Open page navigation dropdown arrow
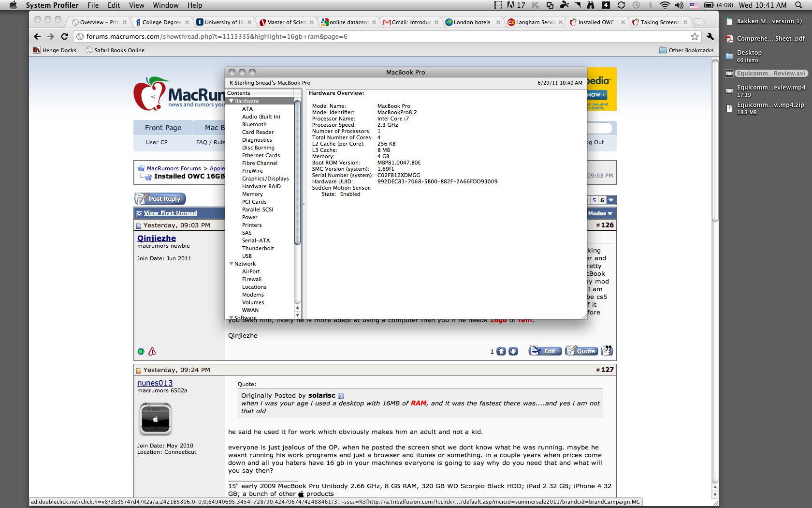The width and height of the screenshot is (812, 508). (611, 200)
